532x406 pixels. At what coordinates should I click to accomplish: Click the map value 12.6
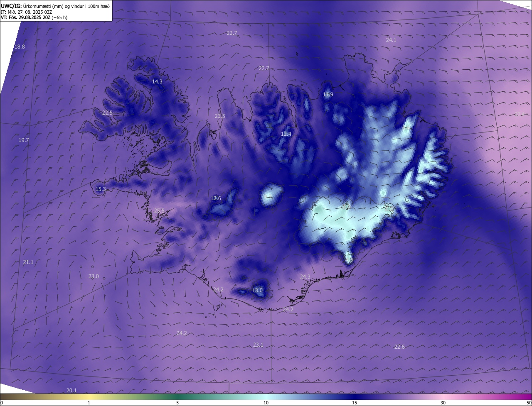pyautogui.click(x=216, y=198)
